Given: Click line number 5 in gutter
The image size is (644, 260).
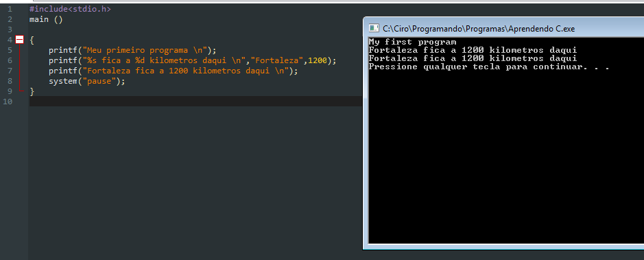Looking at the screenshot, I should [x=10, y=50].
